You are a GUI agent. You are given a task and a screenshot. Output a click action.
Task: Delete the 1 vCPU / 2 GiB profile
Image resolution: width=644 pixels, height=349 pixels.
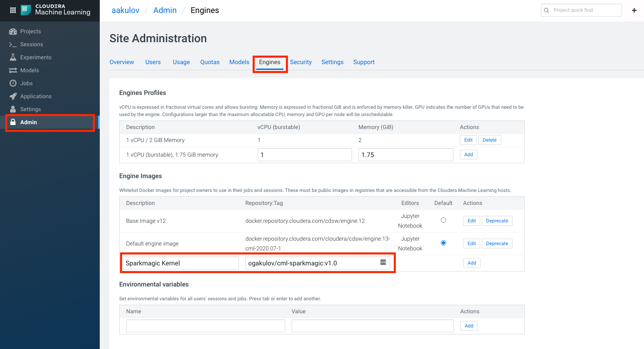click(x=489, y=140)
